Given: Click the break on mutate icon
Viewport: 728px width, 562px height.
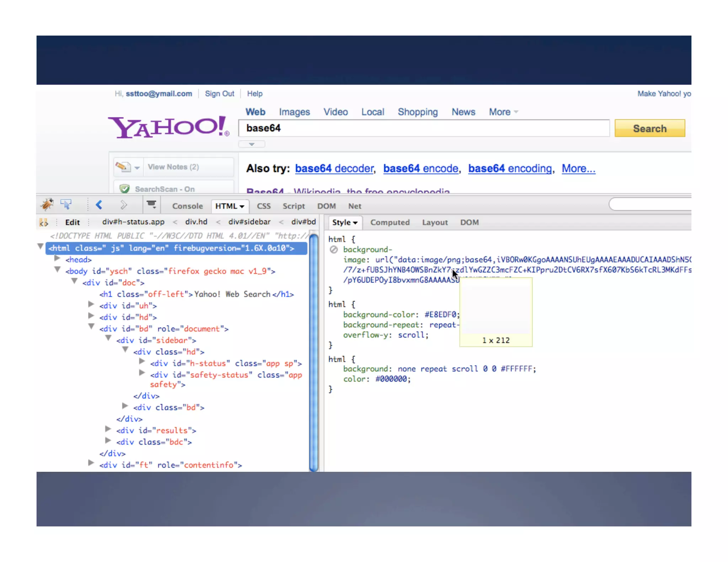Looking at the screenshot, I should (x=43, y=222).
